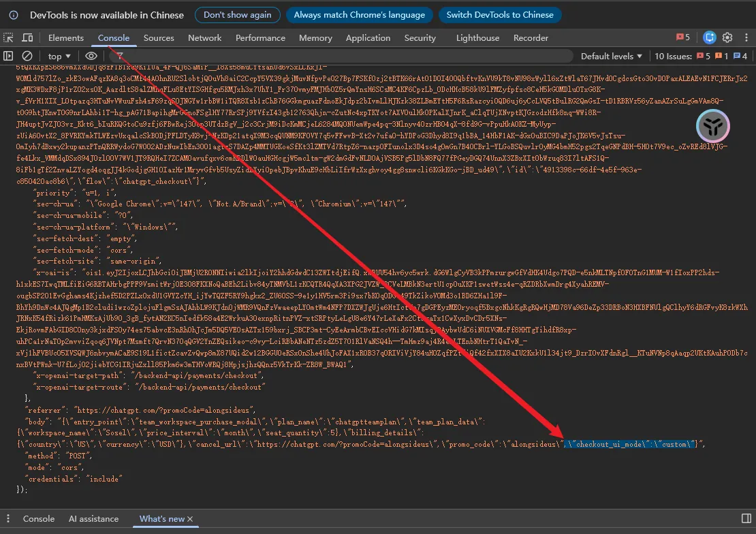Click the sec-ch-ua-platform Windows line

tap(106, 227)
